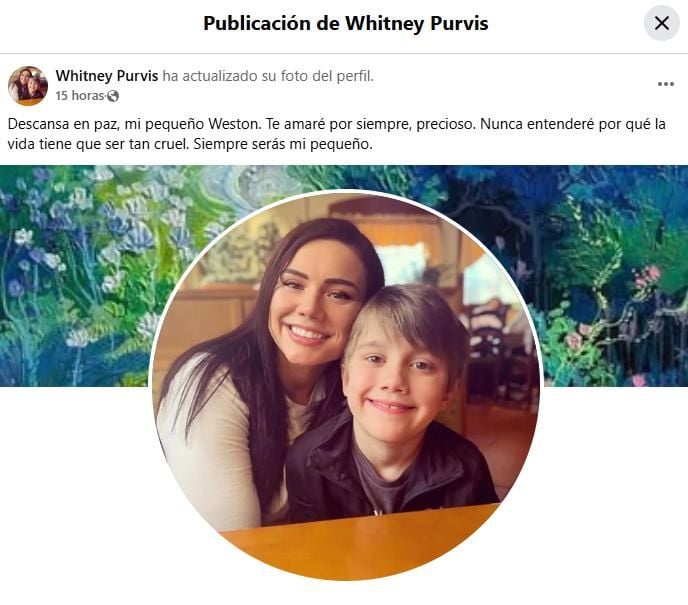The height and width of the screenshot is (605, 688).
Task: Click the 15 horas timestamp
Action: [x=80, y=96]
